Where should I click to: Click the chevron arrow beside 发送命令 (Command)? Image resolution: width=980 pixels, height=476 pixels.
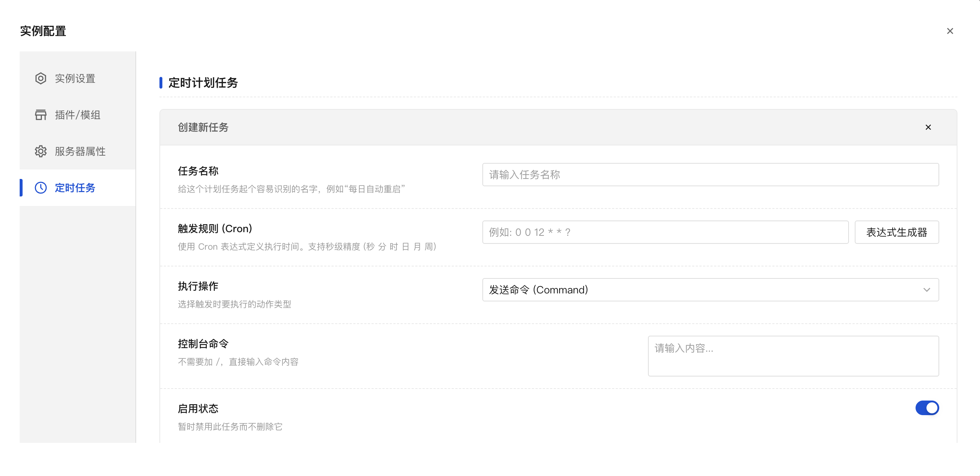pos(926,290)
